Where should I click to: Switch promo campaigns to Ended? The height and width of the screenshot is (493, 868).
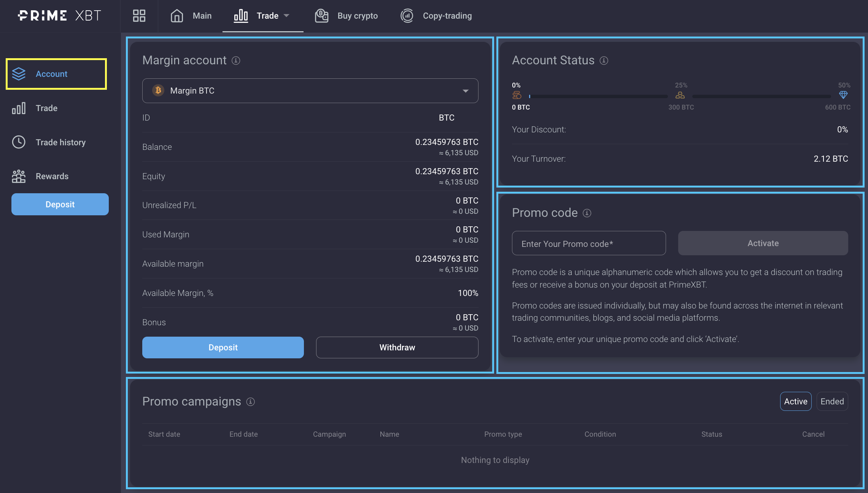832,401
